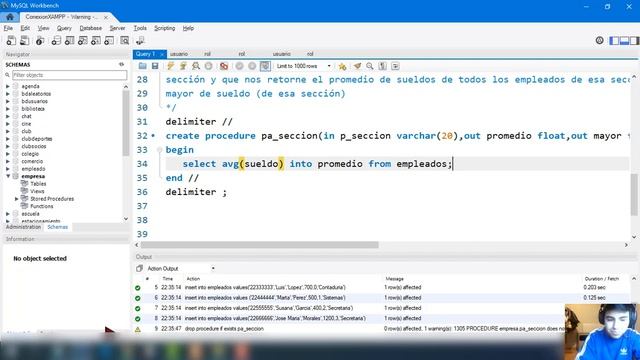Toggle the right sidebar panel visibility
The image size is (640, 360).
(634, 40)
